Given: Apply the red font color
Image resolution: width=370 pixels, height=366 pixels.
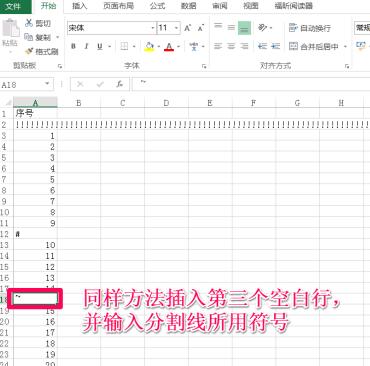Looking at the screenshot, I should click(169, 46).
